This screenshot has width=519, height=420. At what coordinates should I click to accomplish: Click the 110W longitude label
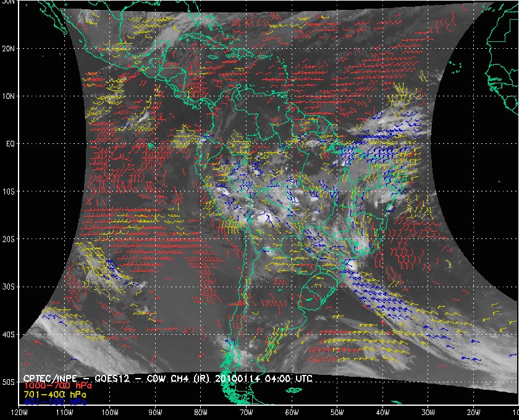point(64,412)
